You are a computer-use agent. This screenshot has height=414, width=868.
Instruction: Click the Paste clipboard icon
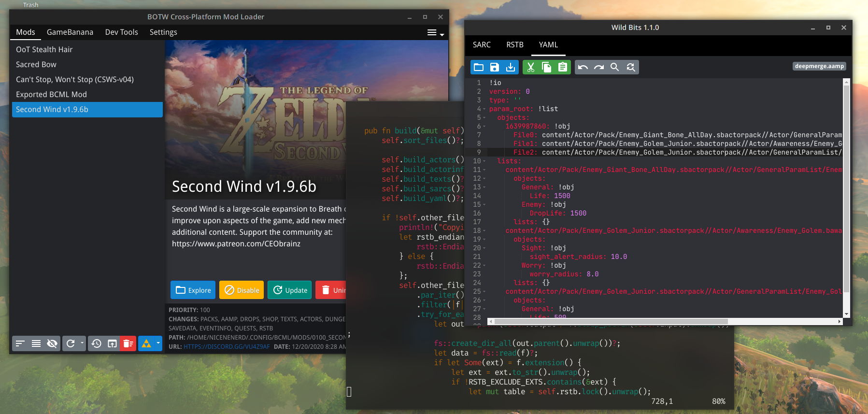563,67
